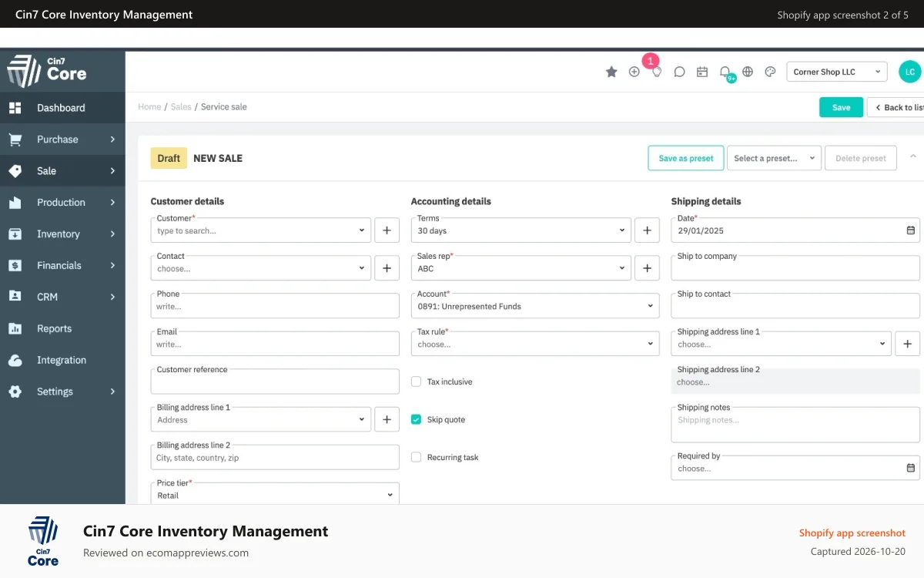Image resolution: width=924 pixels, height=578 pixels.
Task: Open the Corner Shop LLC company dropdown
Action: tap(837, 72)
